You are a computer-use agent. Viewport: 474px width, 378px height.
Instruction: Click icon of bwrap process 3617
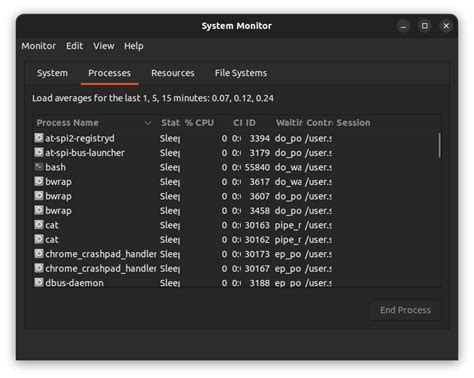[x=39, y=181]
